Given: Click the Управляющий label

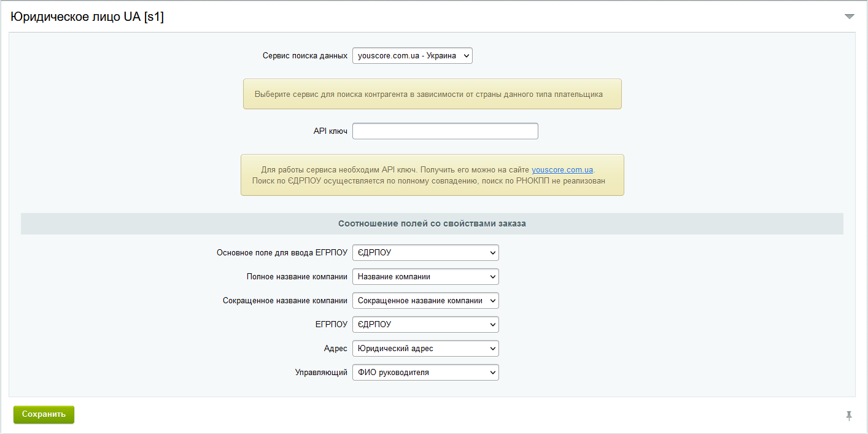Looking at the screenshot, I should click(x=321, y=373).
